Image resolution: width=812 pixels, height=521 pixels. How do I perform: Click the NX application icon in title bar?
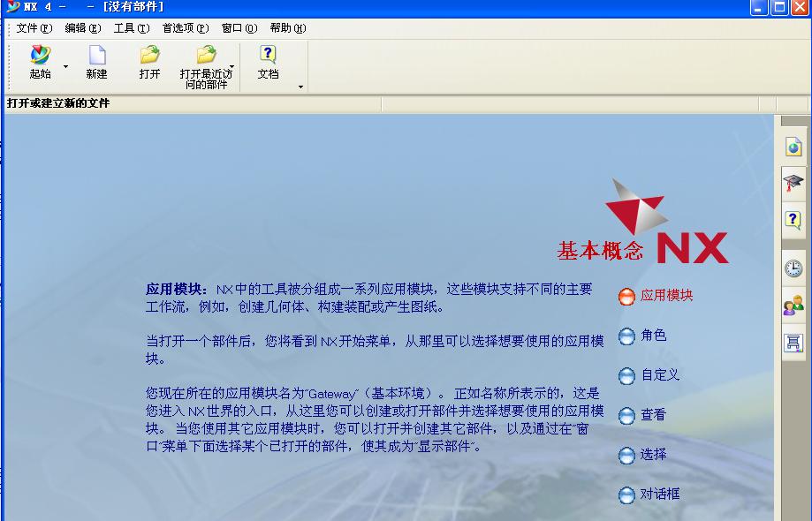13,7
